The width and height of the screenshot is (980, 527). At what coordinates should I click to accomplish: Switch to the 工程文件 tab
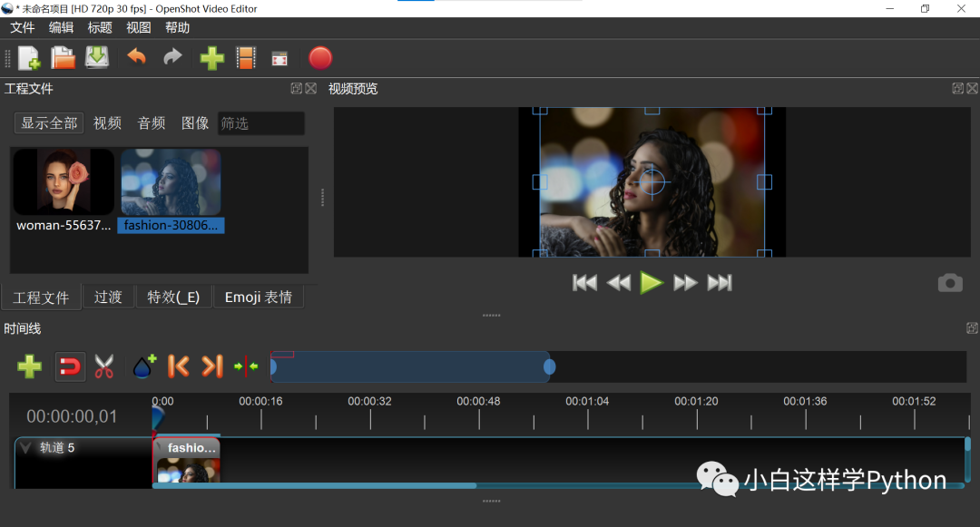pos(41,298)
